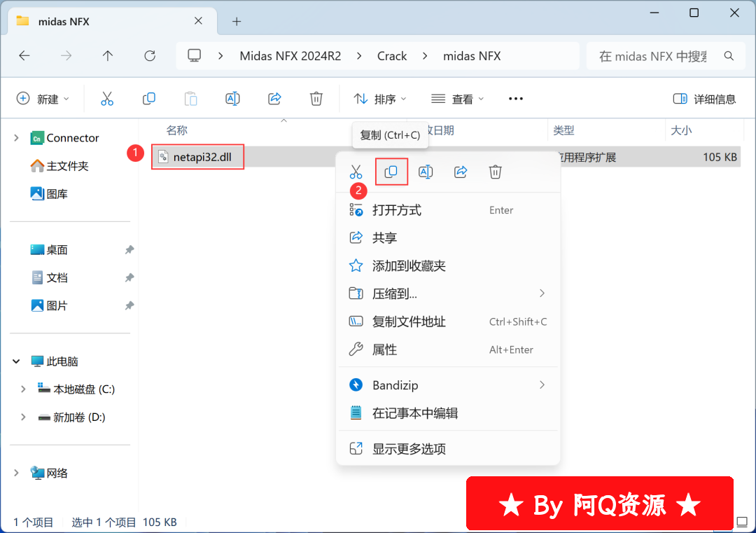
Task: Go back with the left arrow
Action: coord(24,56)
